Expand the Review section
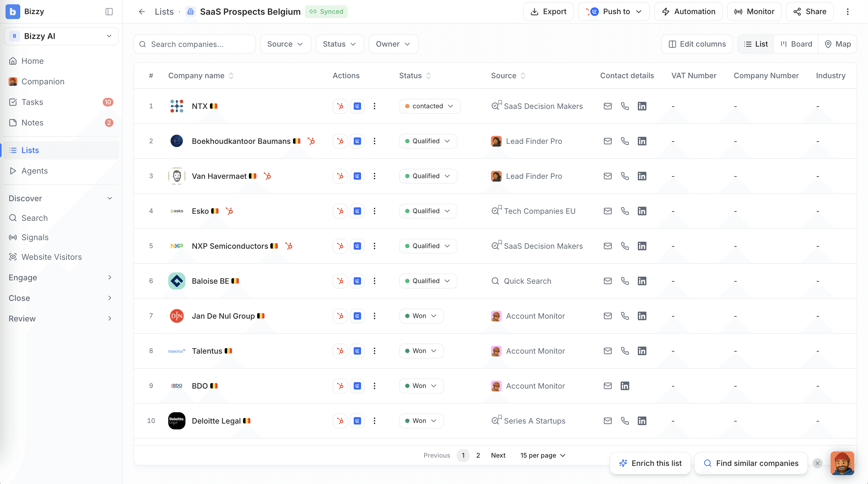The height and width of the screenshot is (484, 868). [x=61, y=319]
